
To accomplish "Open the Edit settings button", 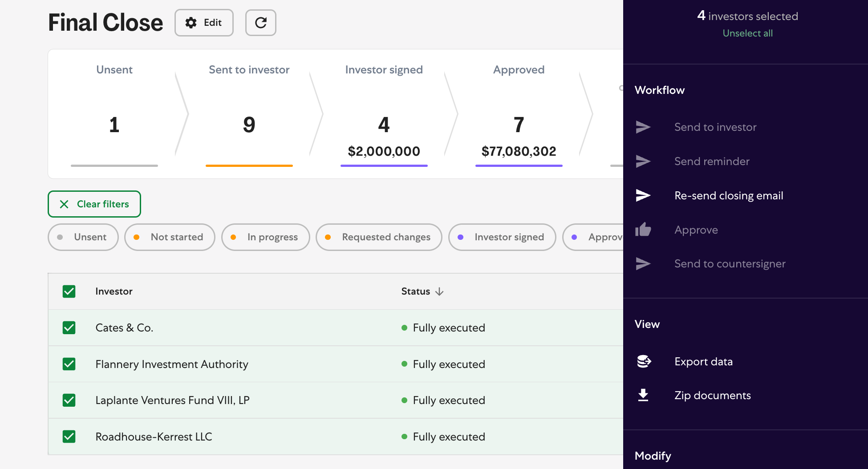I will 204,23.
